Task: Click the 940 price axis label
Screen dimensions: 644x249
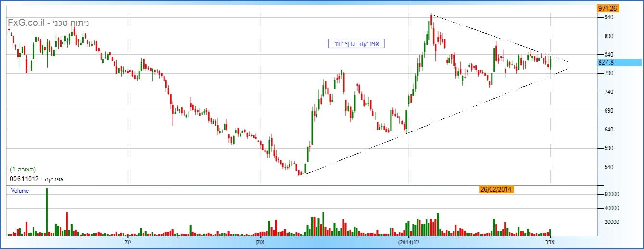Action: click(x=608, y=17)
